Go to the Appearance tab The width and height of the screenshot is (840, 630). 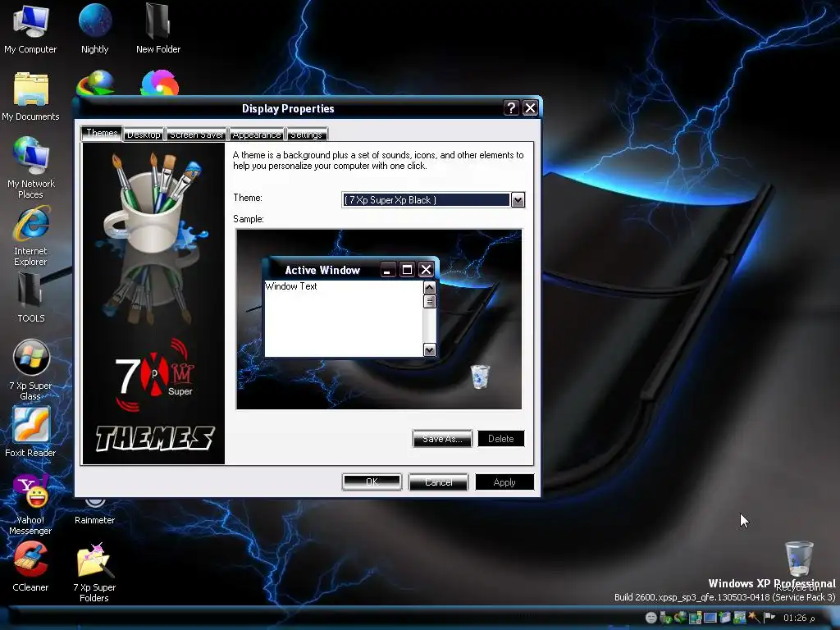[257, 135]
